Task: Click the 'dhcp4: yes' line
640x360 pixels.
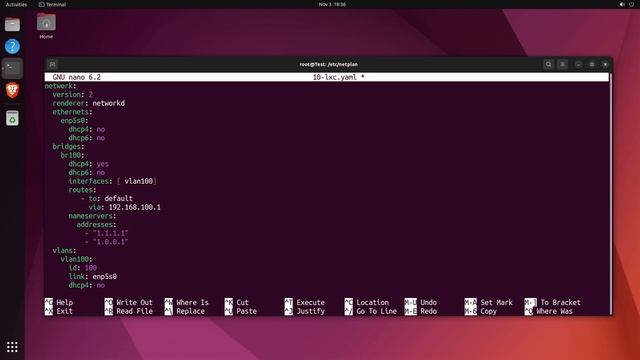Action: 89,164
